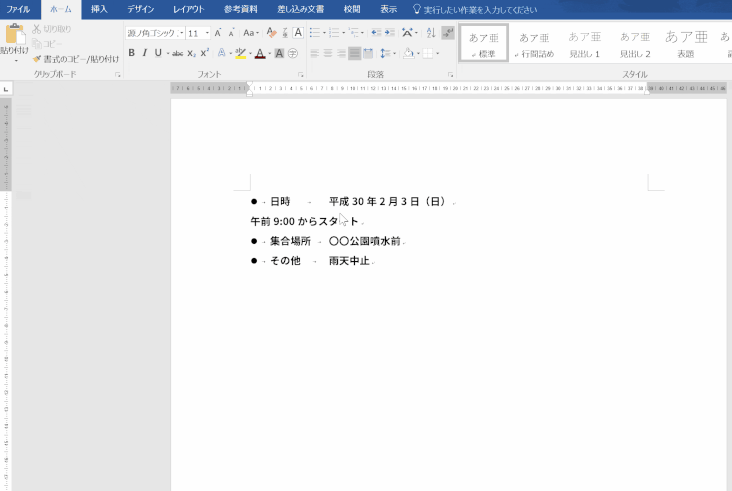
Task: Open the Clipboard pane launcher
Action: (x=118, y=75)
